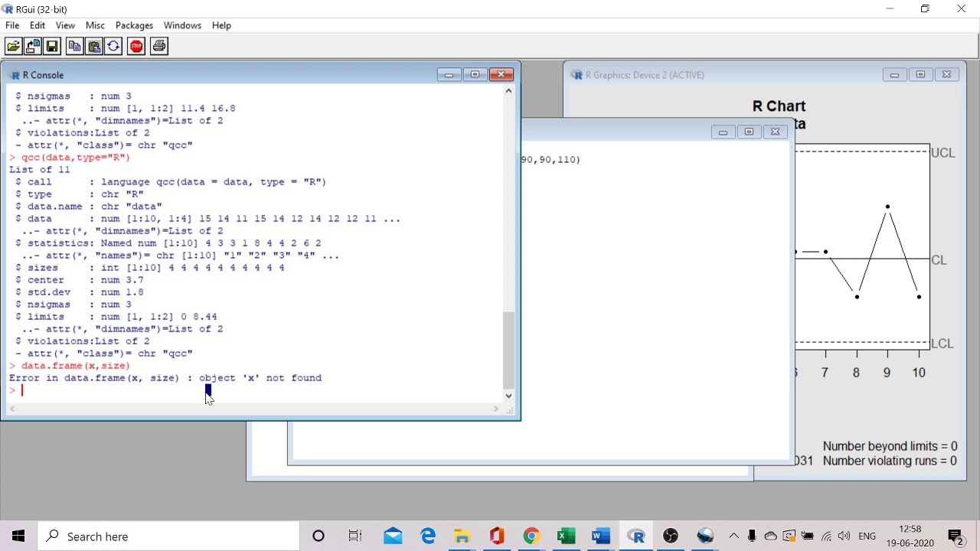Click the R Console vertical scrollbar thumb
Screen dimensions: 980x551
(x=508, y=350)
